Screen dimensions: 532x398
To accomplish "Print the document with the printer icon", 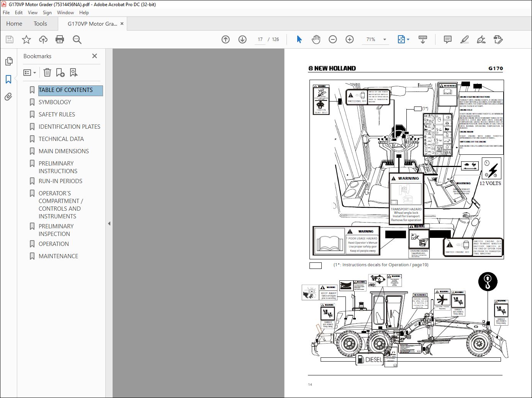I will click(60, 39).
